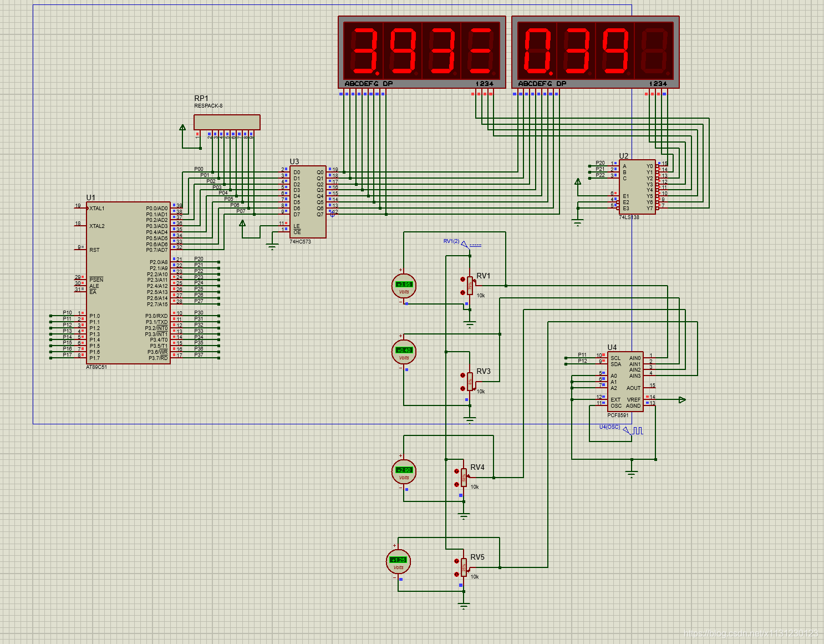Select the voltmeter reading +0.40 volts
This screenshot has height=644, width=824.
point(404,352)
